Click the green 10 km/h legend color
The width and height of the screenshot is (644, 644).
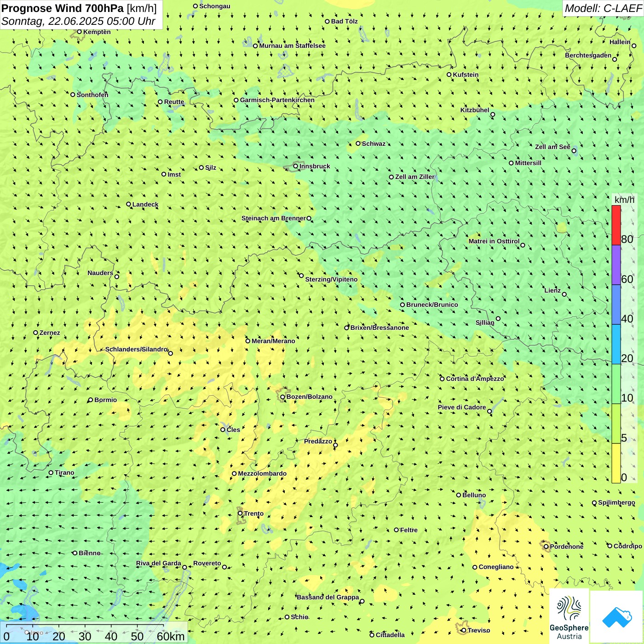(616, 384)
